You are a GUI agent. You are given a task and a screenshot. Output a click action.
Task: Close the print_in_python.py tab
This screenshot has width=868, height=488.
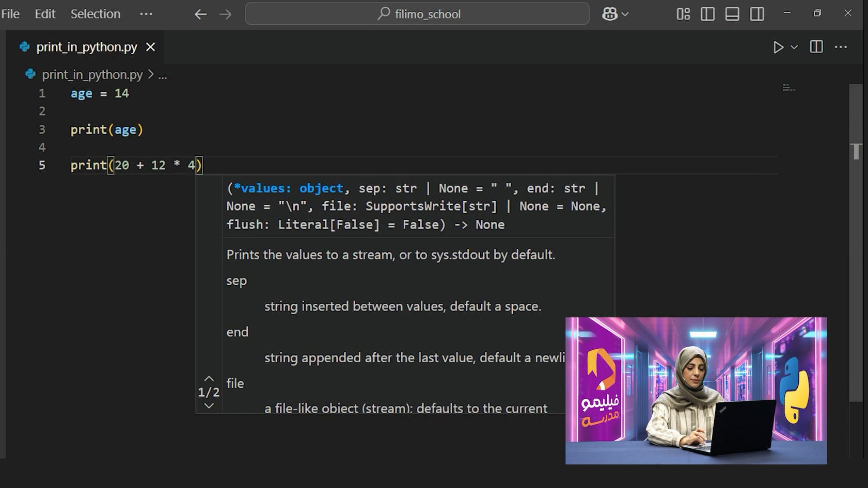[x=150, y=47]
